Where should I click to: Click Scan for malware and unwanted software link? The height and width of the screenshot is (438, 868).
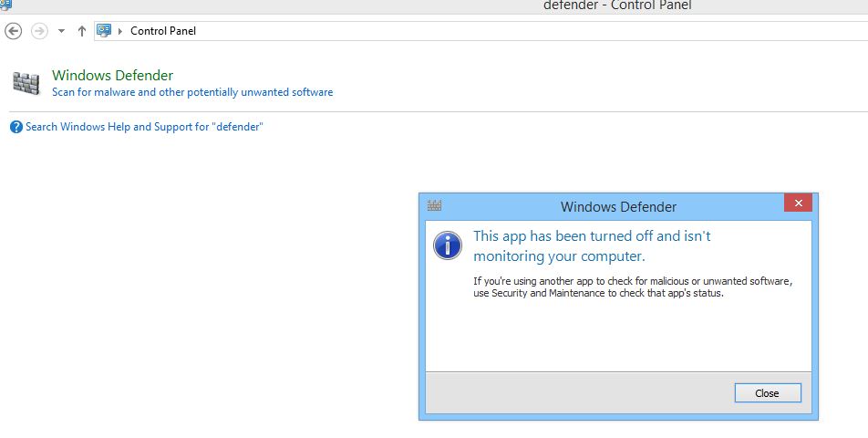click(192, 92)
